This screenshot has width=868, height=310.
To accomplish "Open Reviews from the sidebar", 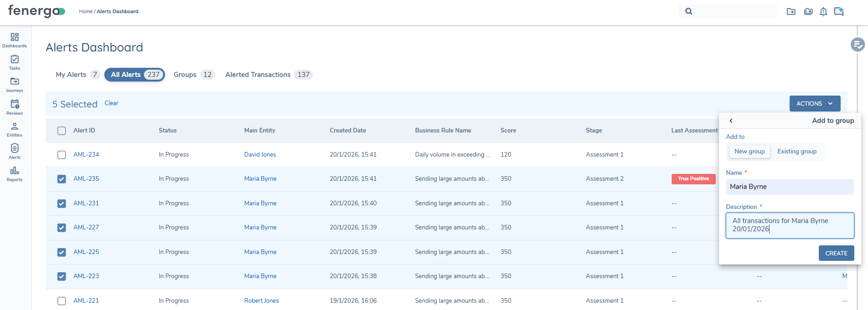I will (x=15, y=107).
